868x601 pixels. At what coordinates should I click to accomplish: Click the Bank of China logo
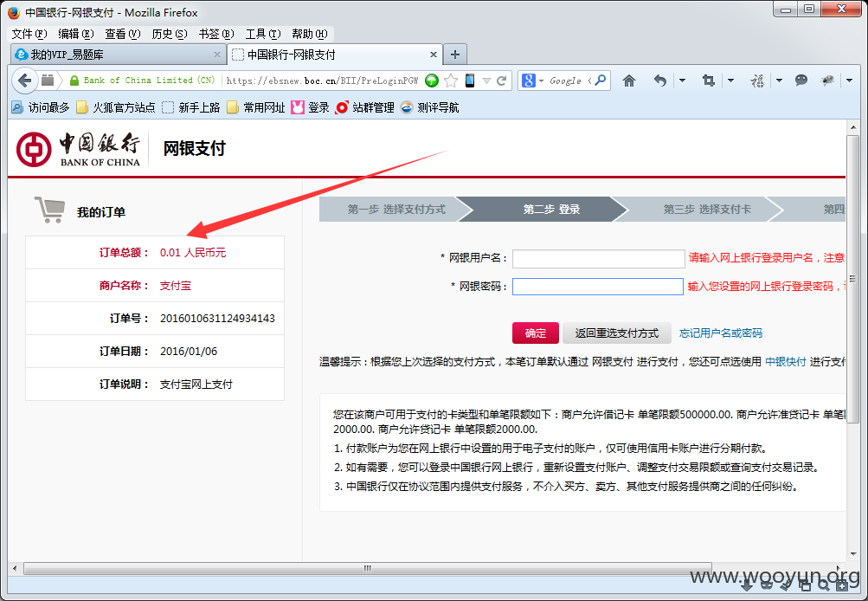pos(78,149)
